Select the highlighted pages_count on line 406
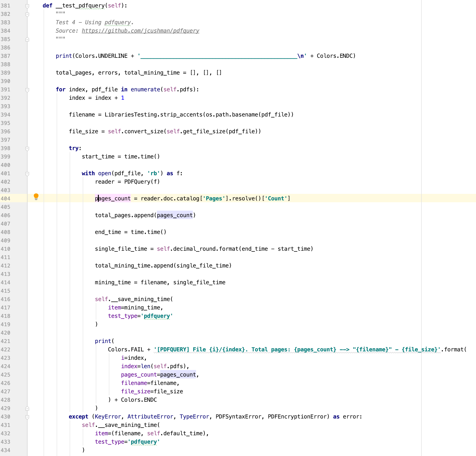 point(175,215)
